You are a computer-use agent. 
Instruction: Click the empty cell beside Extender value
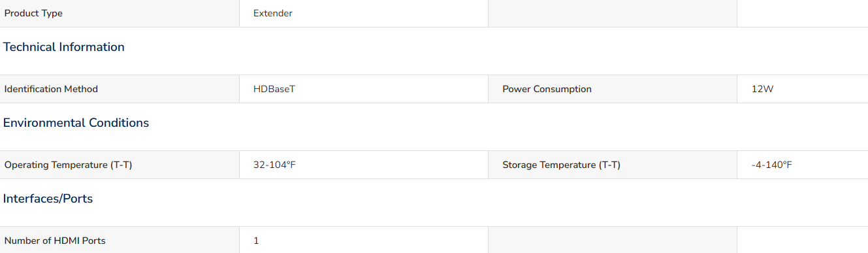point(613,13)
